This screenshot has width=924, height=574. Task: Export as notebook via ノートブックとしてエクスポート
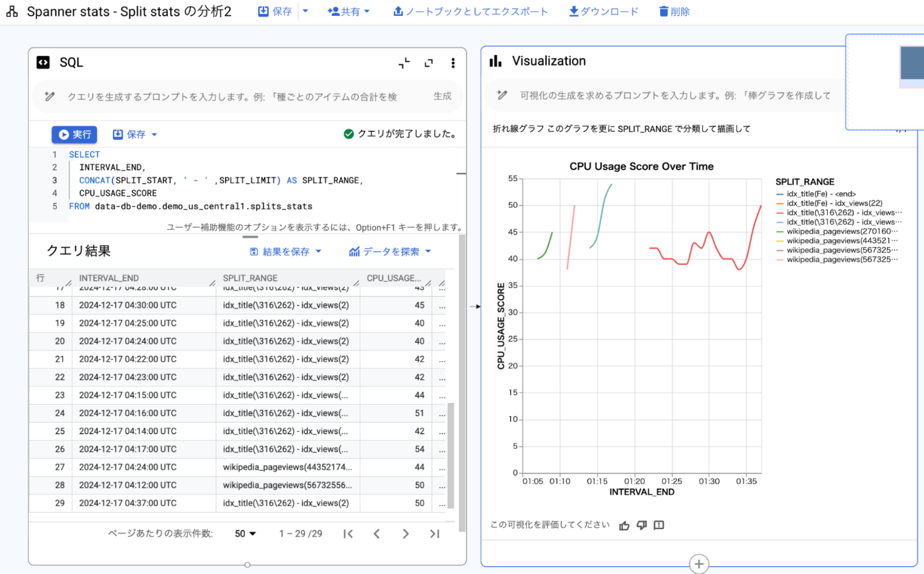[x=471, y=11]
